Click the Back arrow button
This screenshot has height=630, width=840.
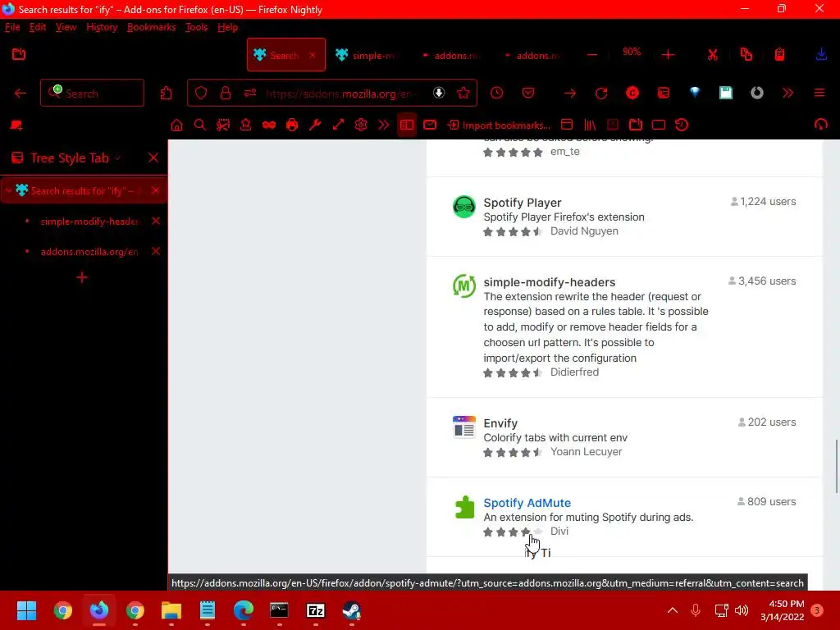[21, 94]
